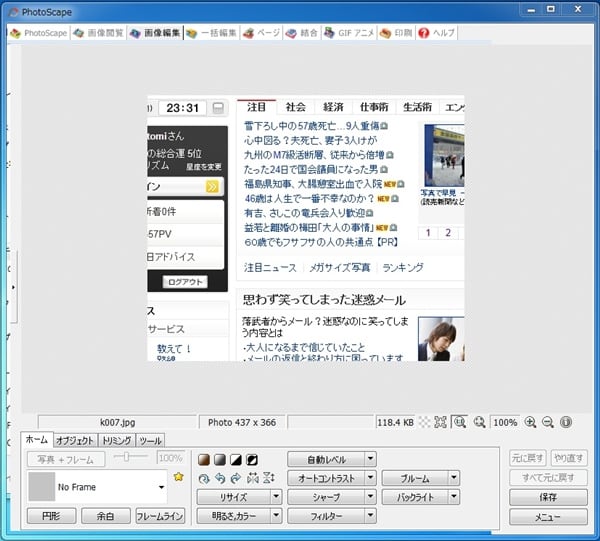Switch to the オブジェクト tab
600x541 pixels.
pyautogui.click(x=74, y=440)
